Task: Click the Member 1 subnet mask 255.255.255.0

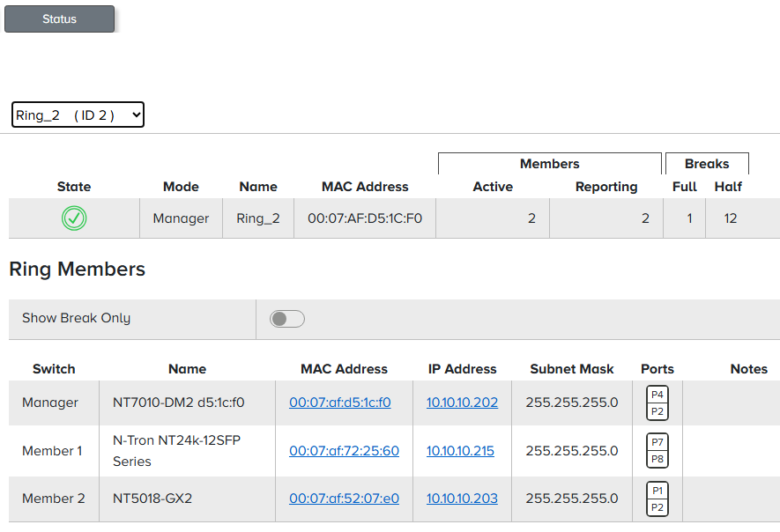Action: pos(572,450)
